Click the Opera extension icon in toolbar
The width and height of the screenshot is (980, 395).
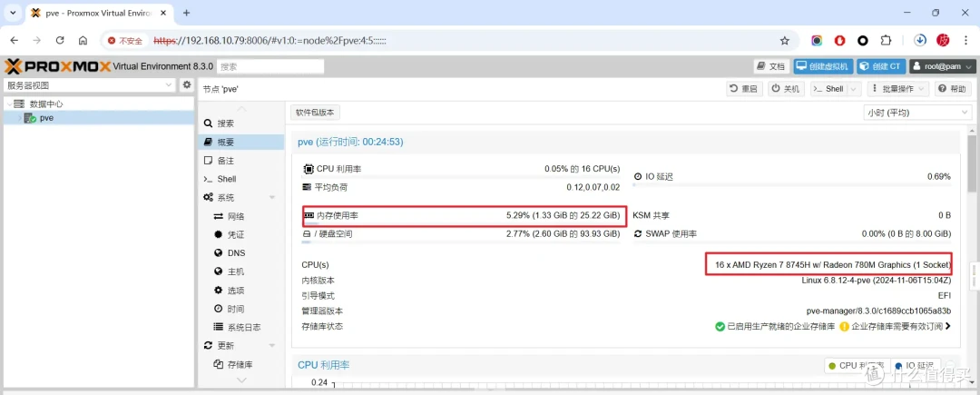[840, 41]
